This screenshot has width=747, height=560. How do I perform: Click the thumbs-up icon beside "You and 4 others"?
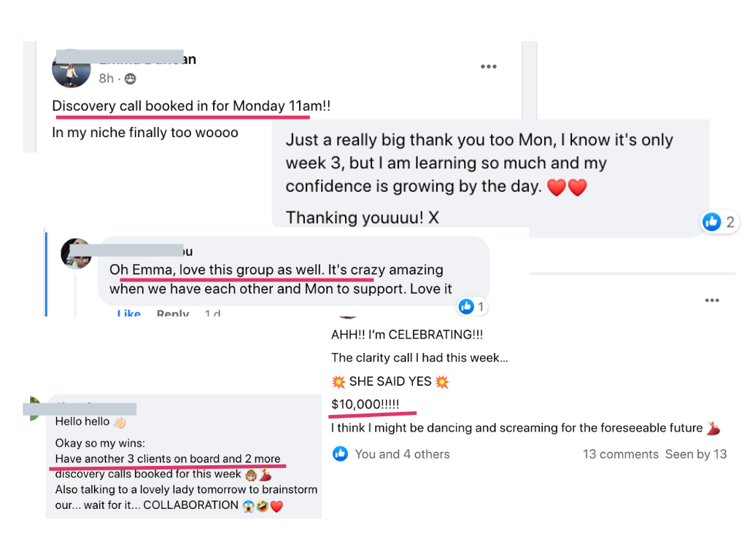tap(340, 454)
